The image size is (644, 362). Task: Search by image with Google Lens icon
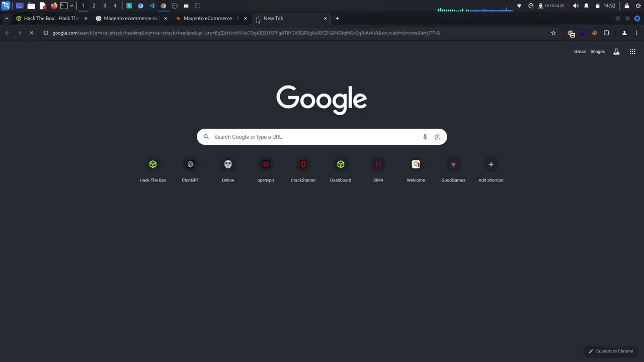pyautogui.click(x=437, y=137)
